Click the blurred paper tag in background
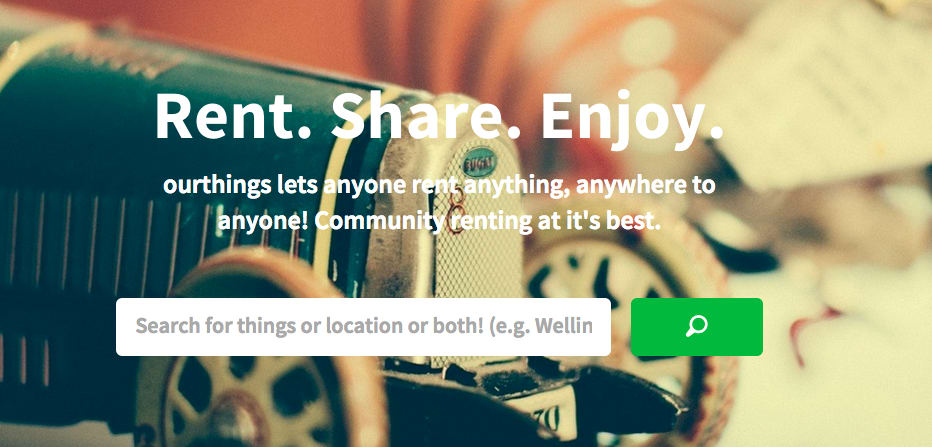This screenshot has width=932, height=447. pyautogui.click(x=814, y=89)
